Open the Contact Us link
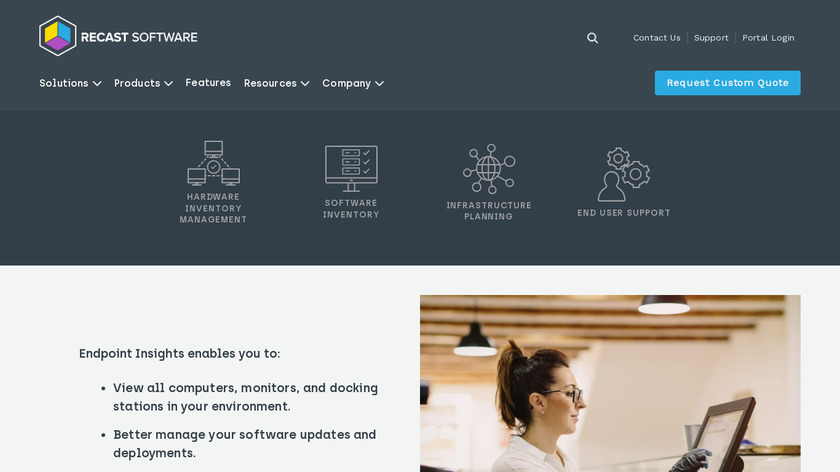This screenshot has height=472, width=840. click(656, 38)
